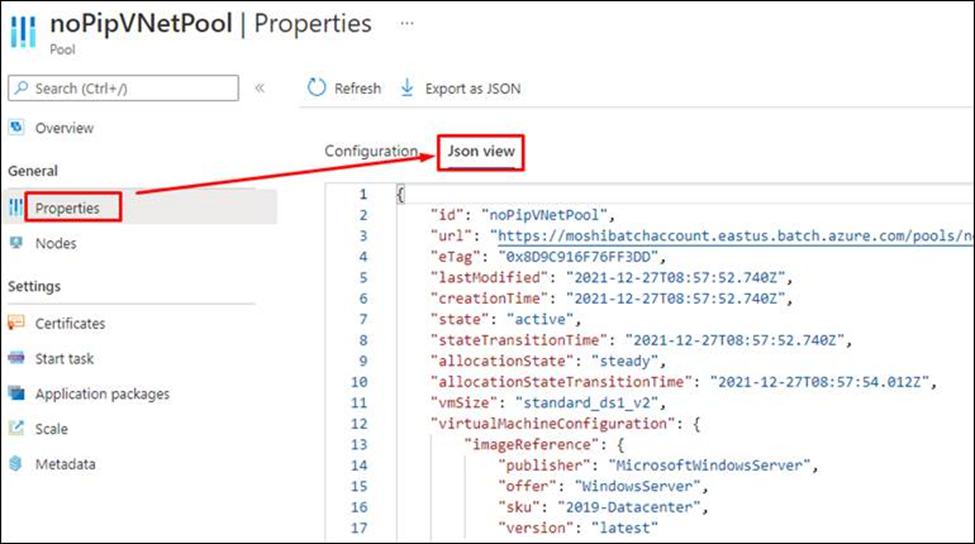
Task: Click the version value "latest"
Action: (624, 528)
